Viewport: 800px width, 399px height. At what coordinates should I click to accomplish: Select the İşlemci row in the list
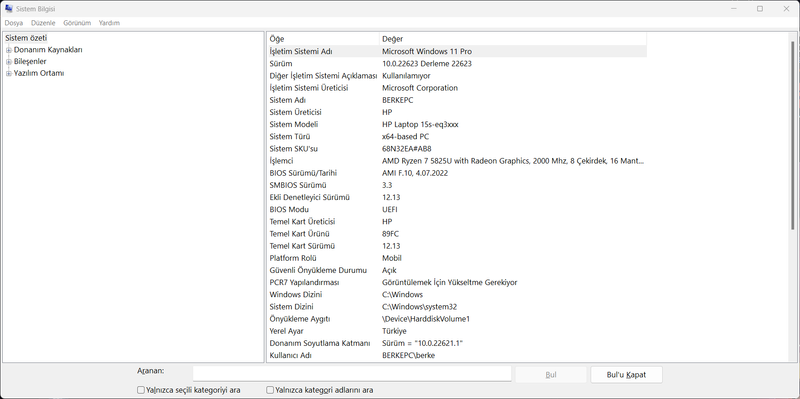(x=457, y=161)
